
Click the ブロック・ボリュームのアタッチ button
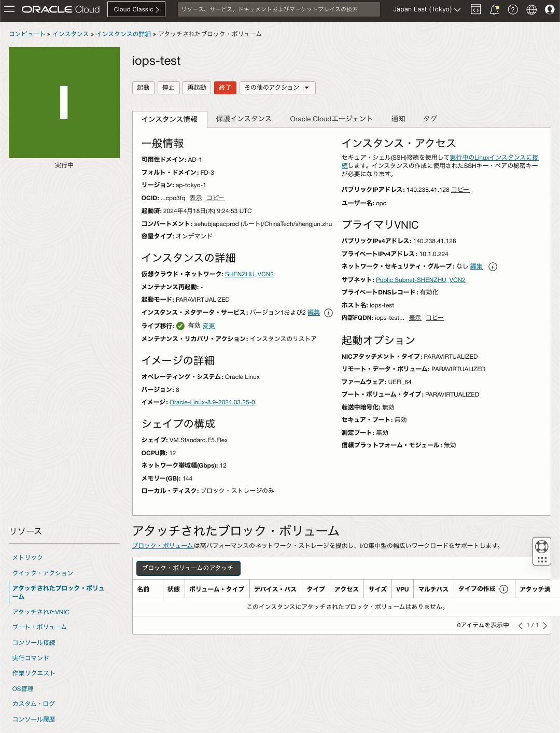[x=188, y=568]
